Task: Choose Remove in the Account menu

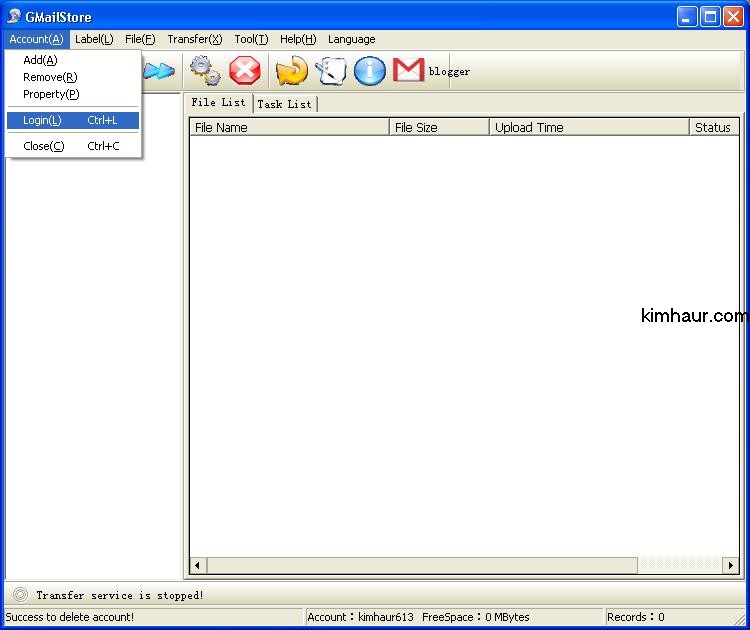Action: click(50, 77)
